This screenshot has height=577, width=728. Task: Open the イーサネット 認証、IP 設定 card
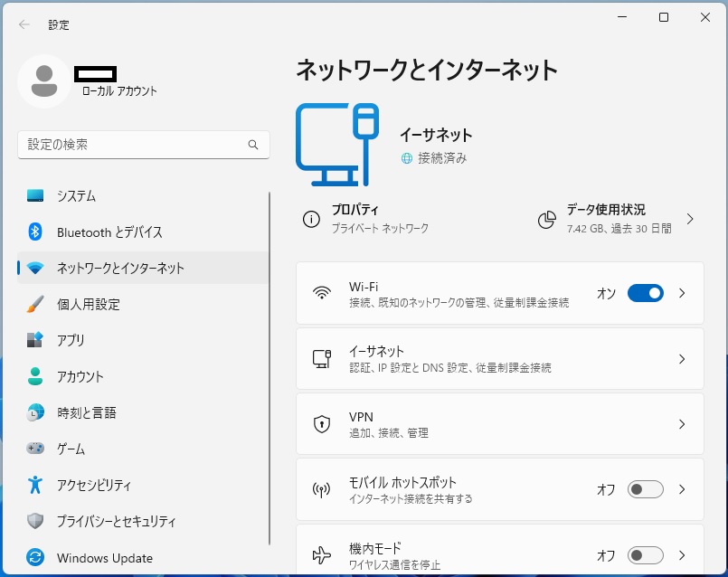point(500,359)
